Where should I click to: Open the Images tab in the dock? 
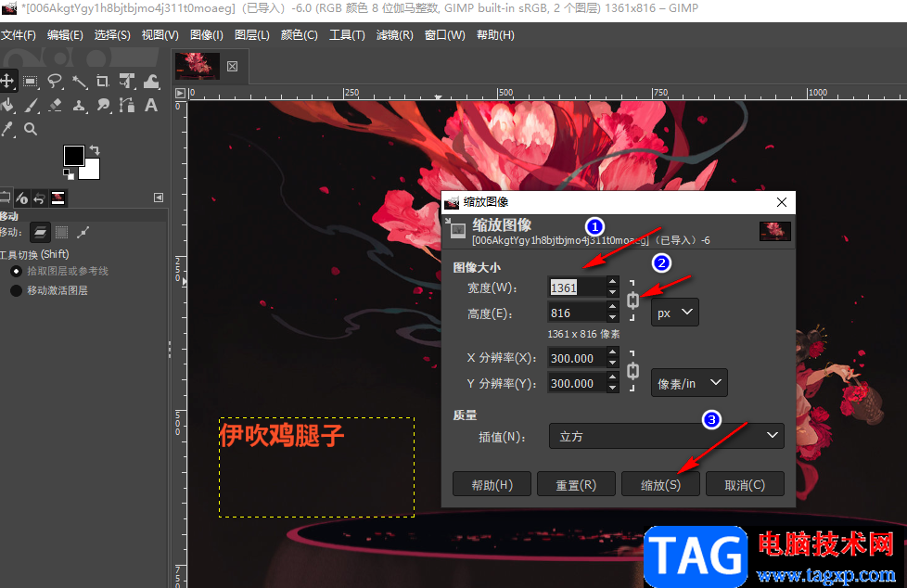pos(57,198)
